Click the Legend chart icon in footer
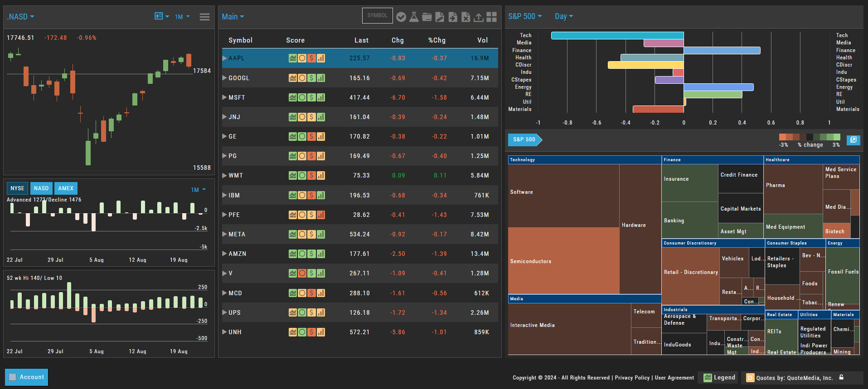 tap(708, 377)
